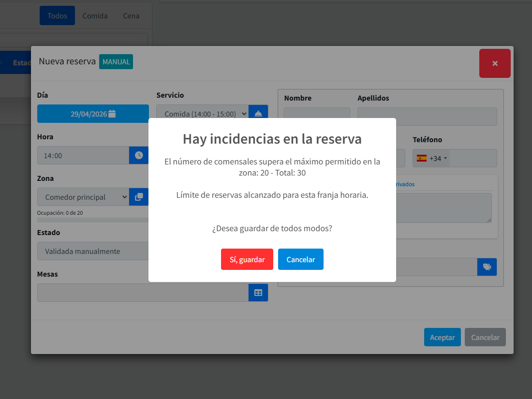Expand the Zona dropdown Comedor principal
The height and width of the screenshot is (399, 532).
tap(83, 197)
